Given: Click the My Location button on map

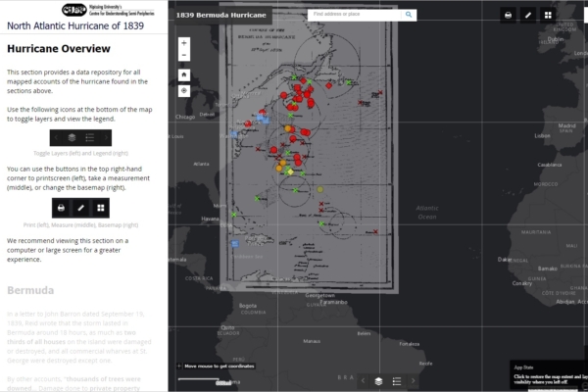Looking at the screenshot, I should click(184, 91).
